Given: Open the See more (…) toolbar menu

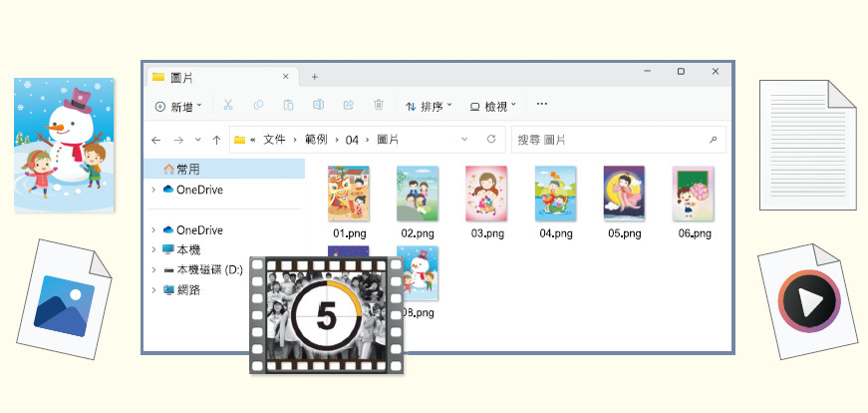Looking at the screenshot, I should [x=542, y=104].
